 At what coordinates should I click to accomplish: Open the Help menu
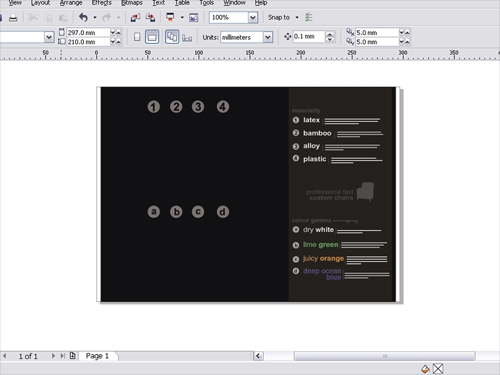point(261,3)
